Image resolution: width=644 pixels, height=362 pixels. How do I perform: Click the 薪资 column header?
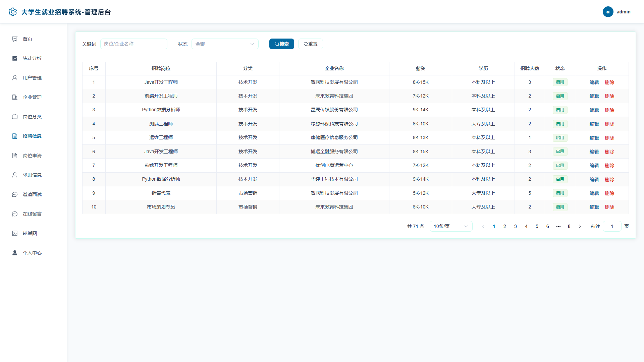coord(421,68)
